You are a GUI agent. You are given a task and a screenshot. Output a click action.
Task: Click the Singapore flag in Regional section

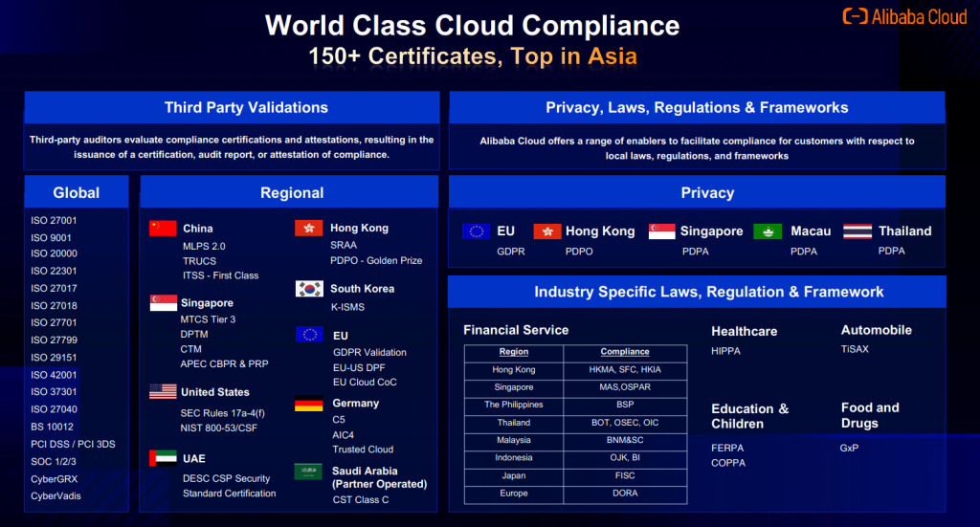click(163, 303)
